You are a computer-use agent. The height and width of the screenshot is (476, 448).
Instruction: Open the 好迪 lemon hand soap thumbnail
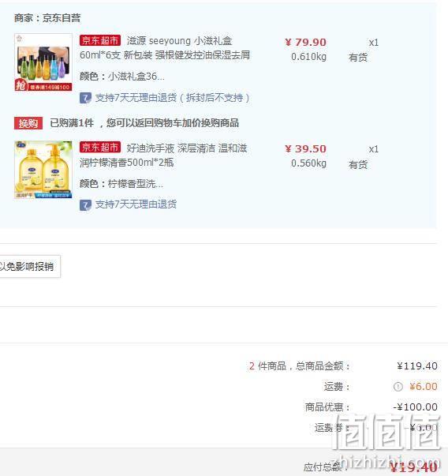[x=43, y=170]
